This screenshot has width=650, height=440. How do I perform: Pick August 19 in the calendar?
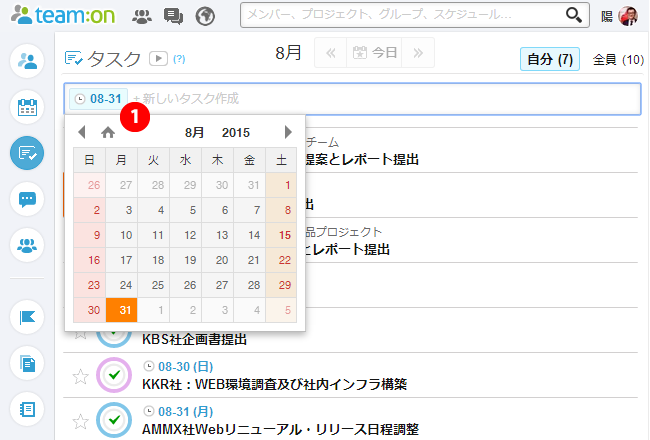(x=185, y=260)
